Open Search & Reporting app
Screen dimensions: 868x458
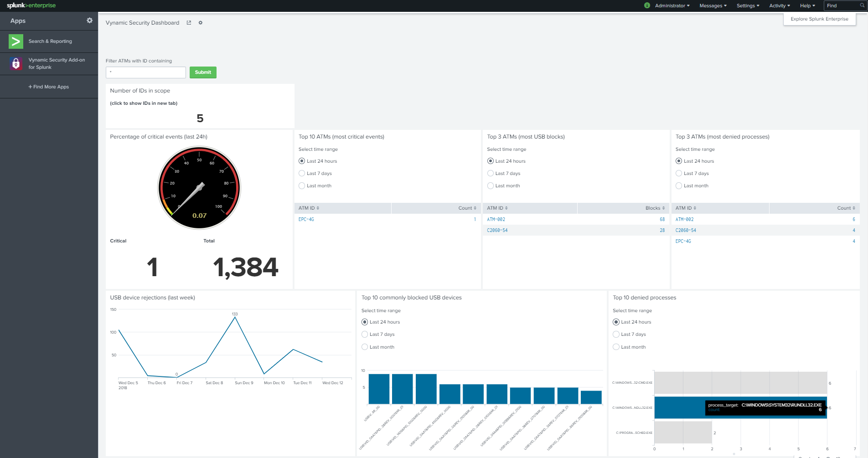(50, 41)
